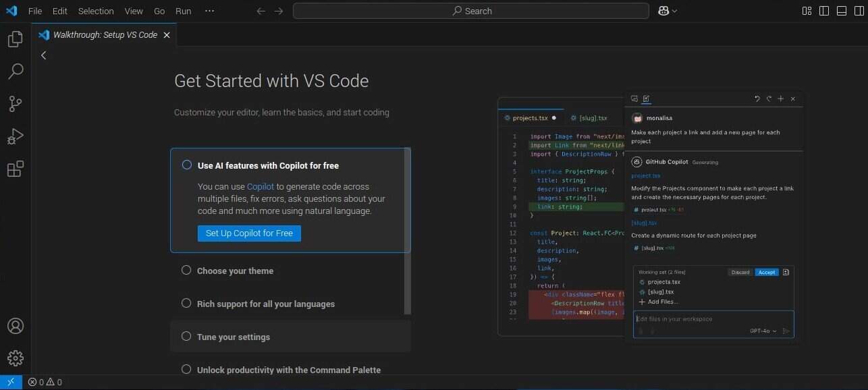
Task: Open the Explorer sidebar icon
Action: 14,38
